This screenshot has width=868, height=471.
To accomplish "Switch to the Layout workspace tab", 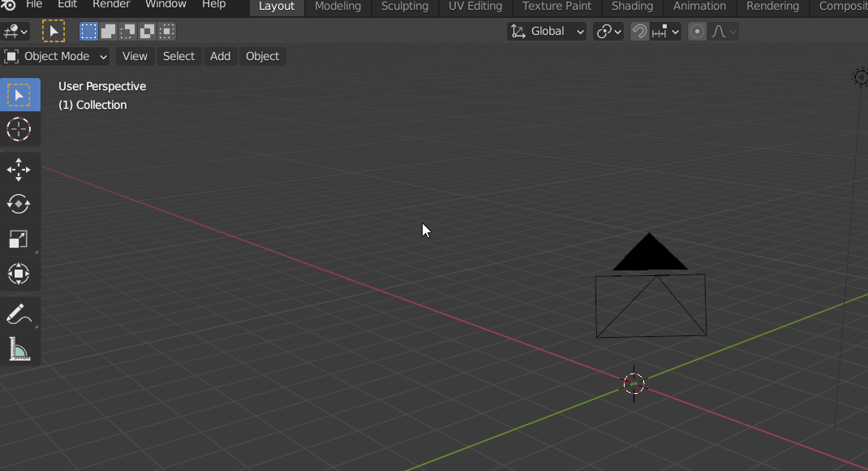I will 277,6.
